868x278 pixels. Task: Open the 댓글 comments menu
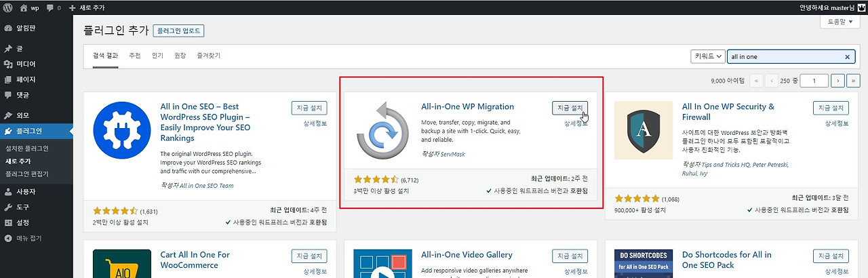36,95
